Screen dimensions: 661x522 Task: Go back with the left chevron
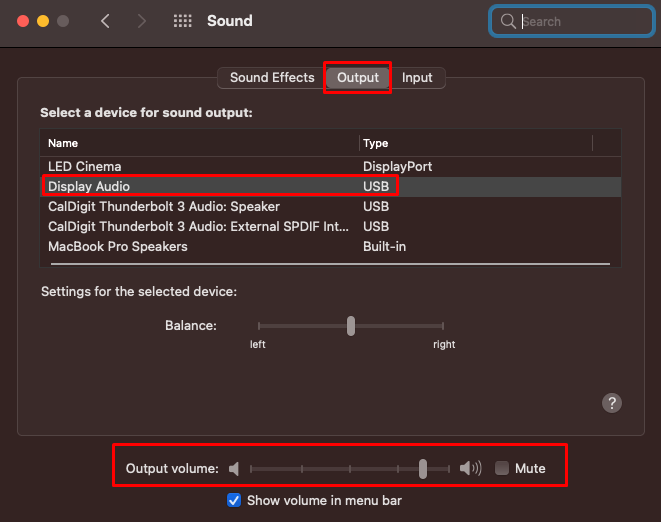tap(105, 21)
